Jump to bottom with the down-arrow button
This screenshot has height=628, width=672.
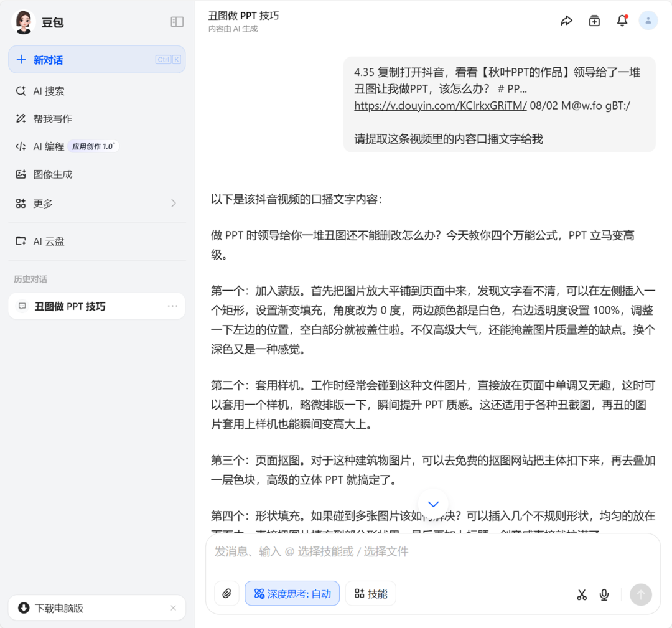click(x=433, y=504)
